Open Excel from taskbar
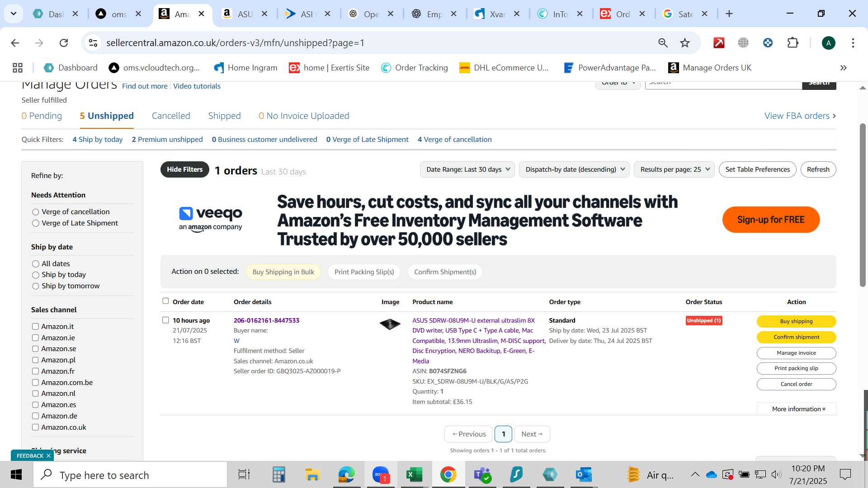 click(414, 475)
